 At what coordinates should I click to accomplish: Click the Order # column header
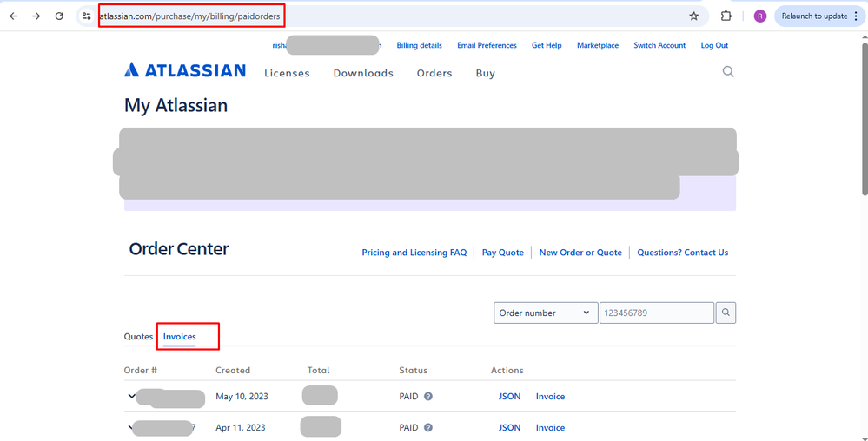(141, 370)
